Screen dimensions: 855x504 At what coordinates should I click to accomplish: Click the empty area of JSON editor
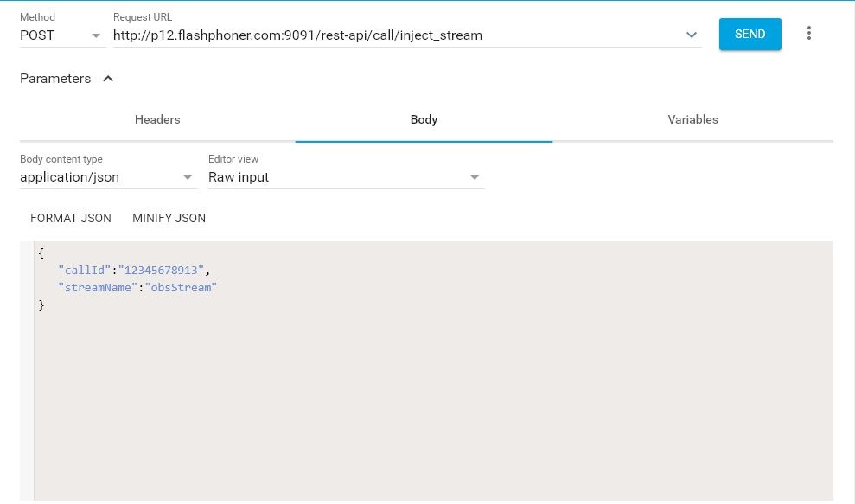click(432, 398)
